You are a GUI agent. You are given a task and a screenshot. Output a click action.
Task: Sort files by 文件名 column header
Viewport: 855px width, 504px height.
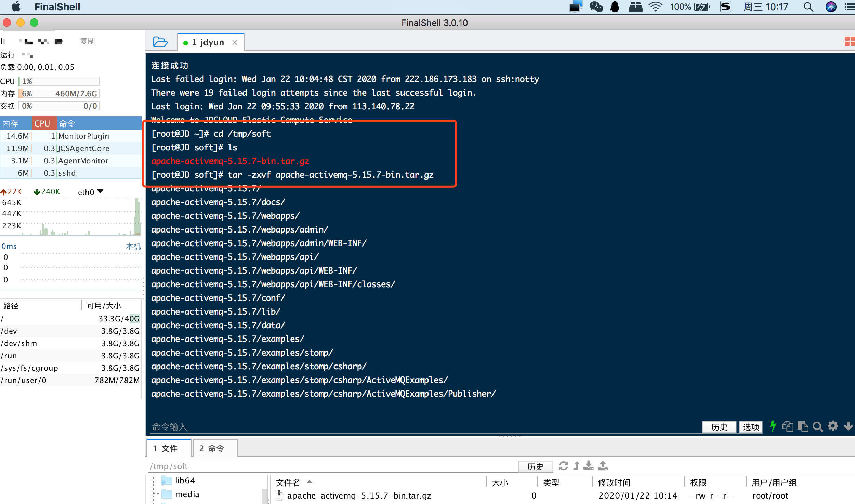288,482
